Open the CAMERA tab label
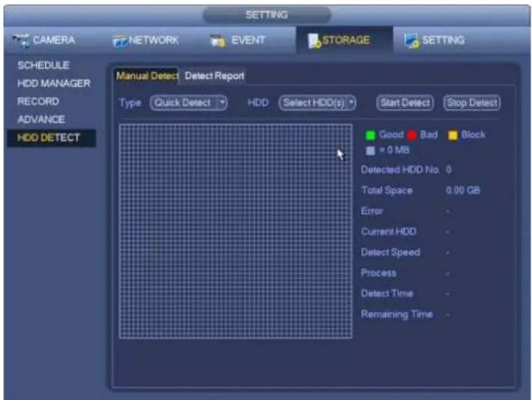Image resolution: width=532 pixels, height=400 pixels. (54, 40)
